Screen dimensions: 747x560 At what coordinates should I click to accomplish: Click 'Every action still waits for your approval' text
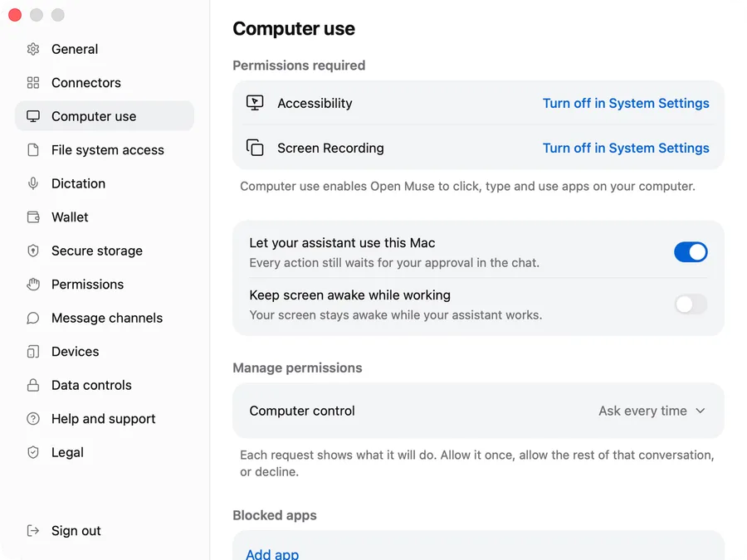coord(394,263)
